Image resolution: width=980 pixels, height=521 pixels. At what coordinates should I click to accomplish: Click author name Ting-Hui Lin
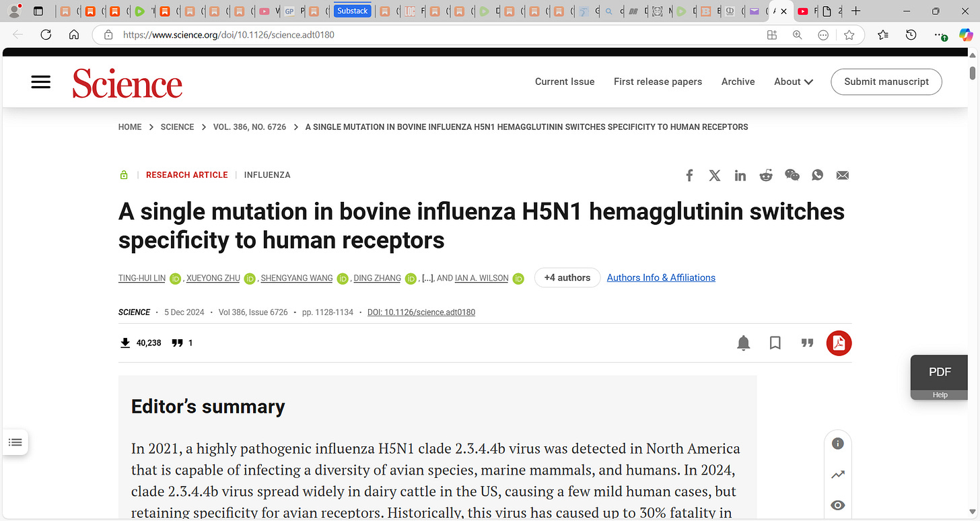pos(142,278)
